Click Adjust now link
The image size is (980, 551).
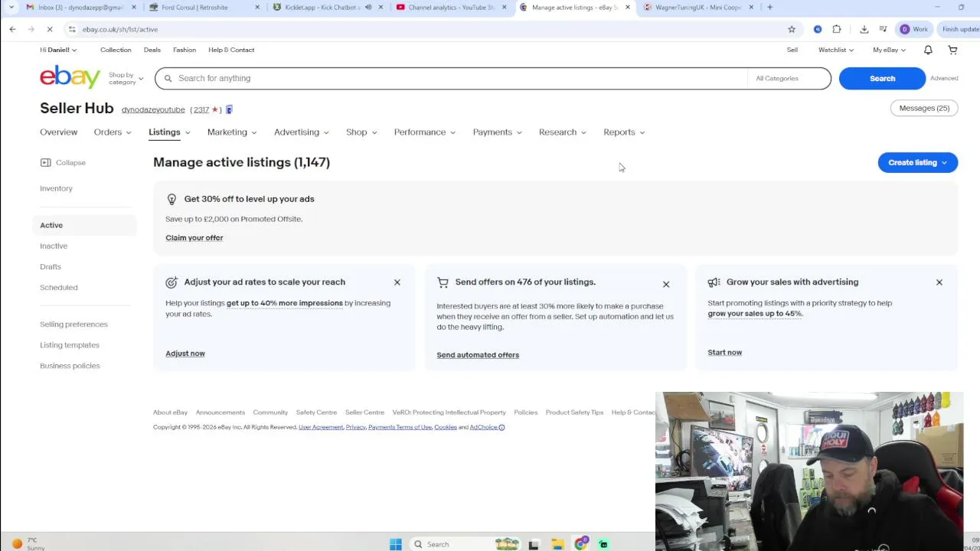(x=185, y=354)
